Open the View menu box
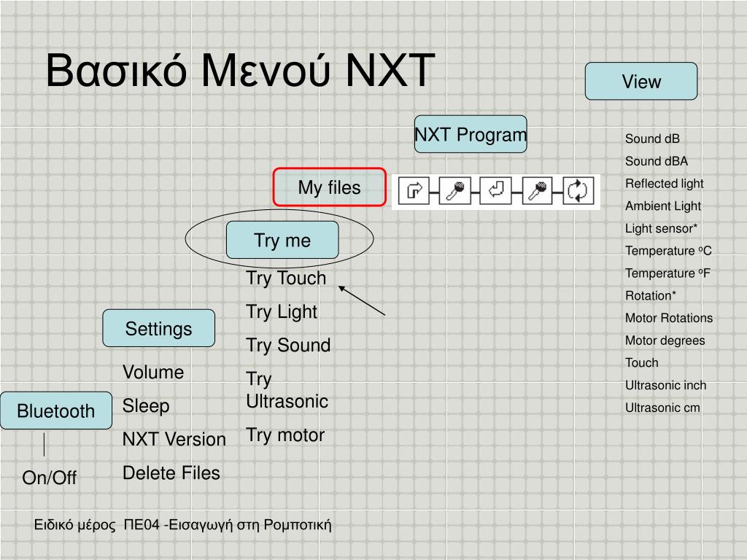Viewport: 747px width, 560px height. tap(641, 81)
